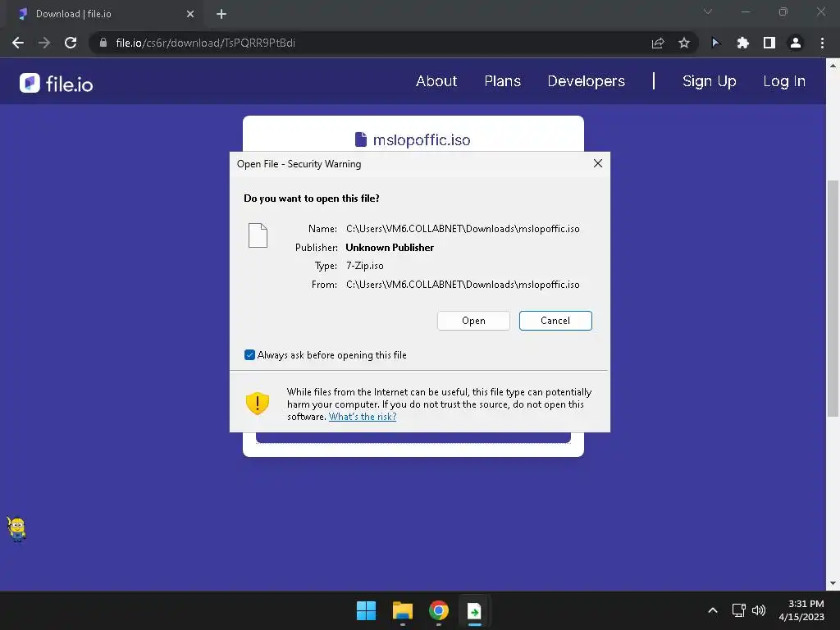
Task: Click the green arrow file app in taskbar
Action: point(474,610)
